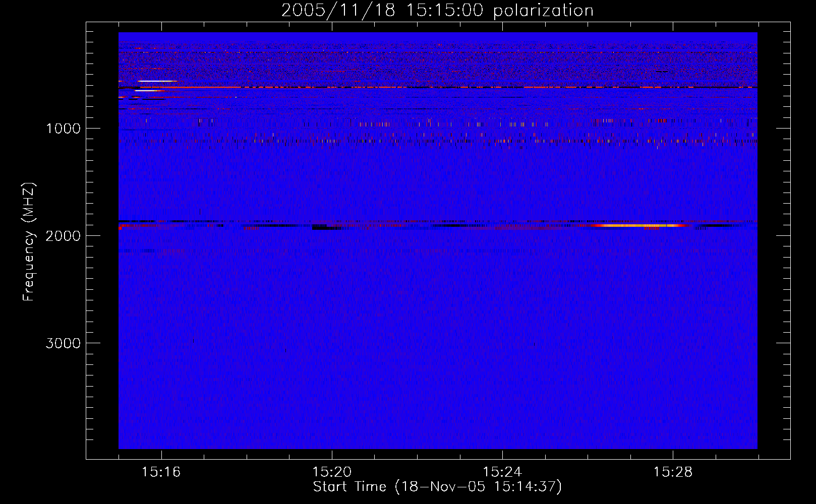Click the '15:28' time tick label
The height and width of the screenshot is (504, 816).
pos(673,472)
